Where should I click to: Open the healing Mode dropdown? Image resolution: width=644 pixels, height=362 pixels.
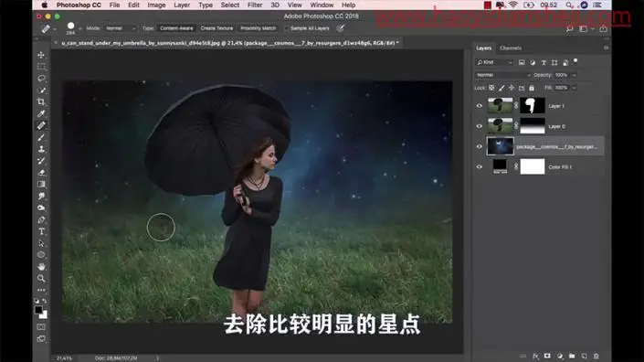tap(120, 28)
